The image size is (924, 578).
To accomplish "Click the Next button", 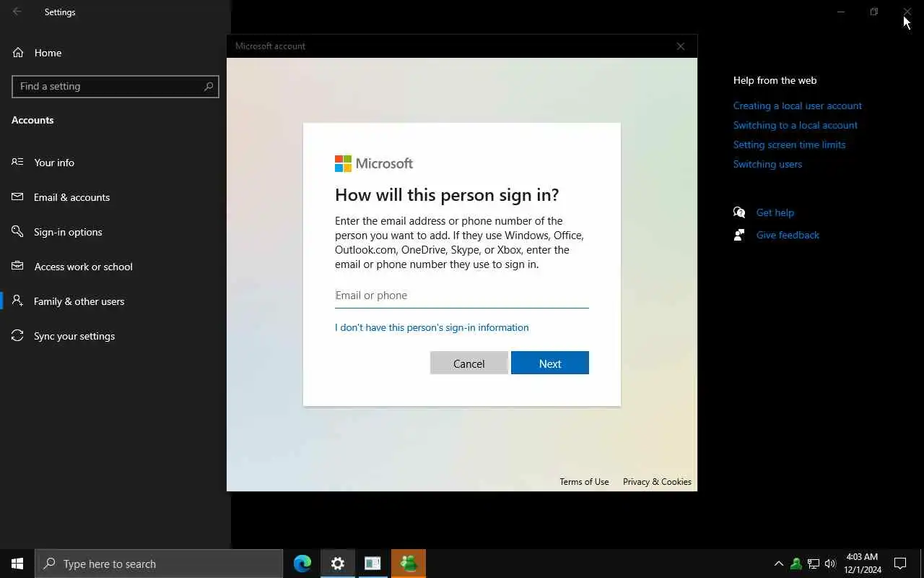I will pos(550,363).
